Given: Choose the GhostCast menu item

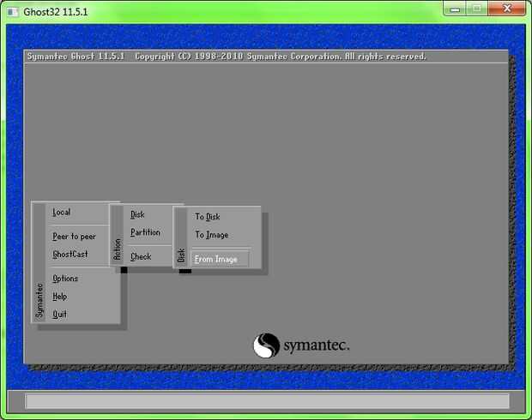Looking at the screenshot, I should 70,254.
